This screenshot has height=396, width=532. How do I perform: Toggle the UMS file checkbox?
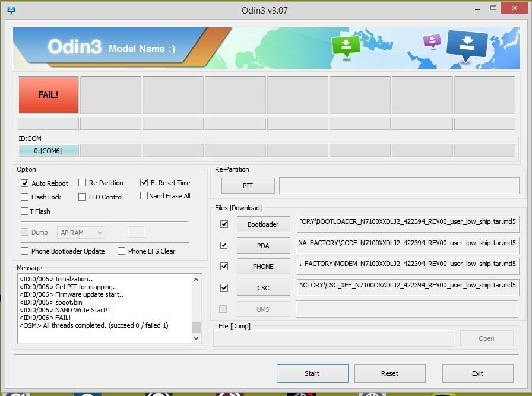click(223, 309)
